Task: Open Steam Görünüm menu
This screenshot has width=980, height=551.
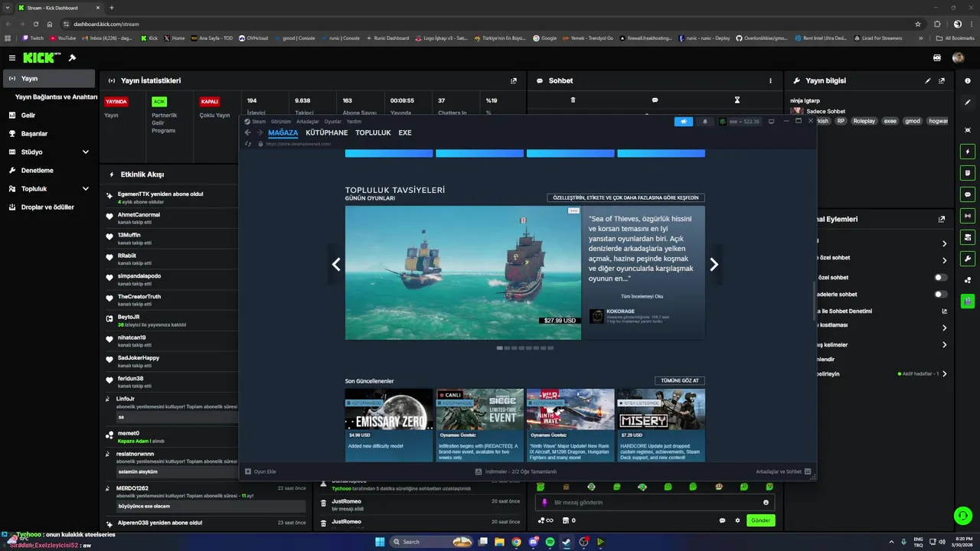Action: [281, 122]
